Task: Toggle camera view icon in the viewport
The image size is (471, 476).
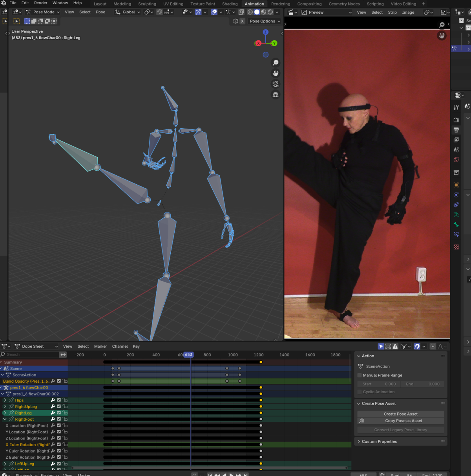Action: [x=276, y=84]
